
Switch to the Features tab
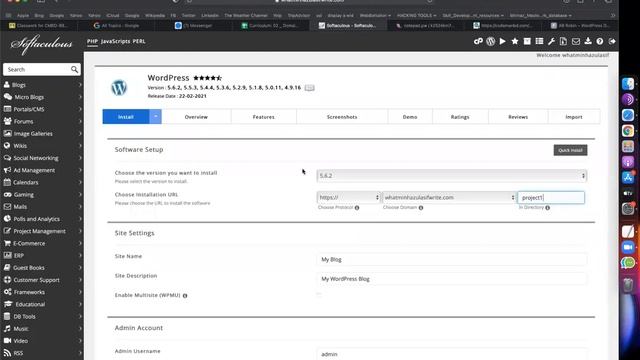click(264, 117)
